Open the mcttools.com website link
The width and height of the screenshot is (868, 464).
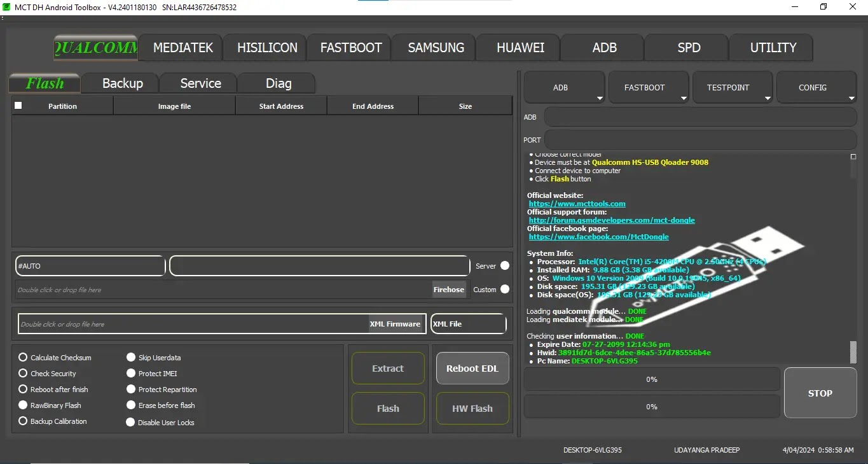click(577, 204)
